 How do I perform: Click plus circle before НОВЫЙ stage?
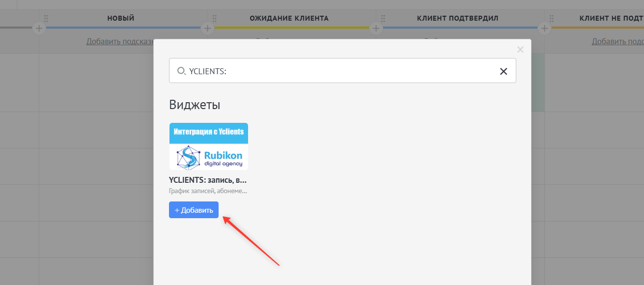point(39,28)
